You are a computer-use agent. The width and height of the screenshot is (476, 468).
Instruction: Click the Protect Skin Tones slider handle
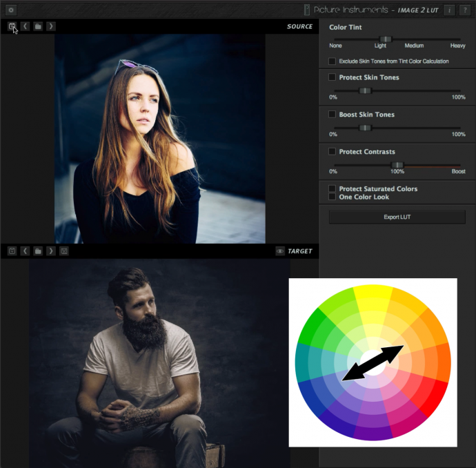pos(365,91)
